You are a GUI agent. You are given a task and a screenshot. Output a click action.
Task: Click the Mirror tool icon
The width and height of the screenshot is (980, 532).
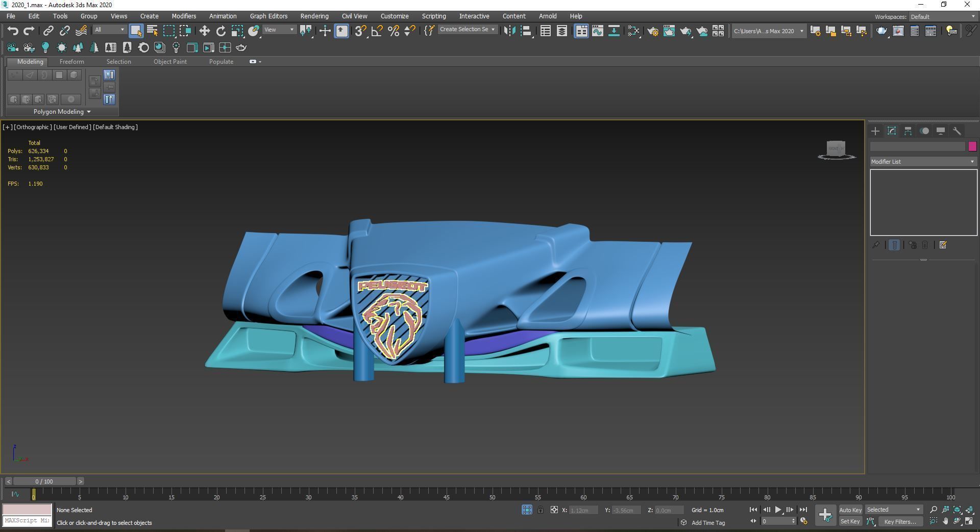tap(509, 31)
